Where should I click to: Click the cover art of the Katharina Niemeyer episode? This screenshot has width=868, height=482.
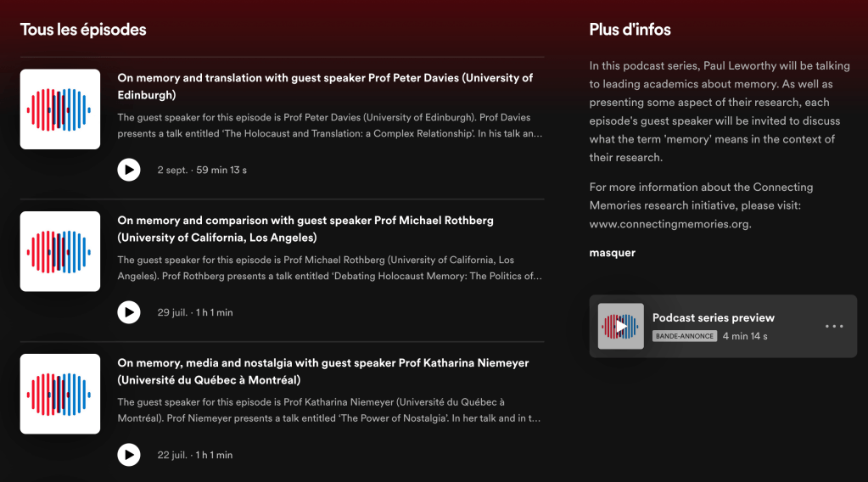pyautogui.click(x=60, y=394)
